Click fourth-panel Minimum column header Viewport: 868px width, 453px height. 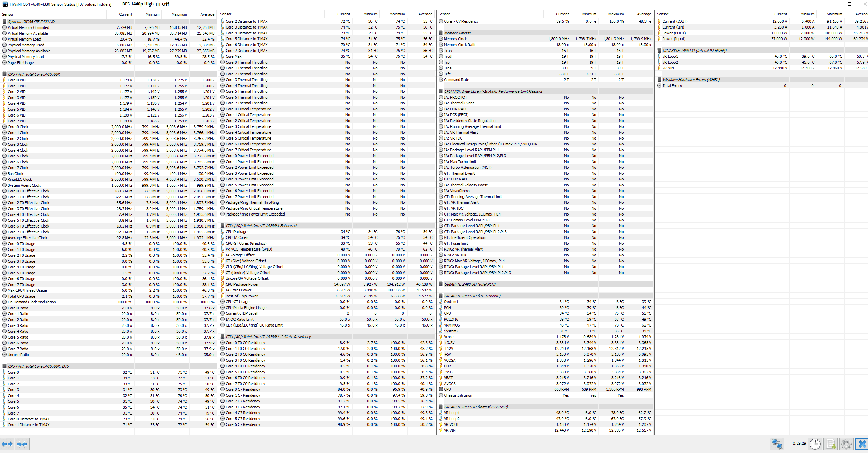tap(803, 14)
